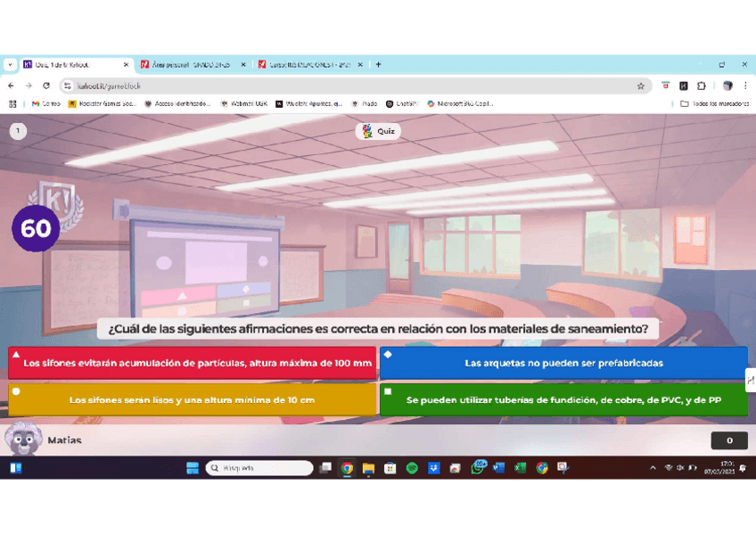The width and height of the screenshot is (756, 534).
Task: Select the red answer about sifones altura máxima
Action: (192, 363)
